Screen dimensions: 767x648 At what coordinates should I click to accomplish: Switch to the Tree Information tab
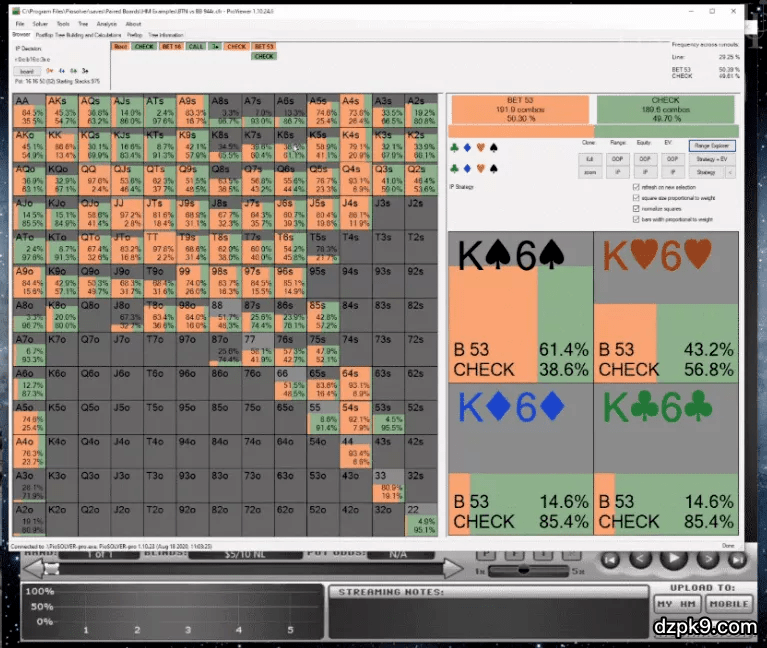coord(166,34)
